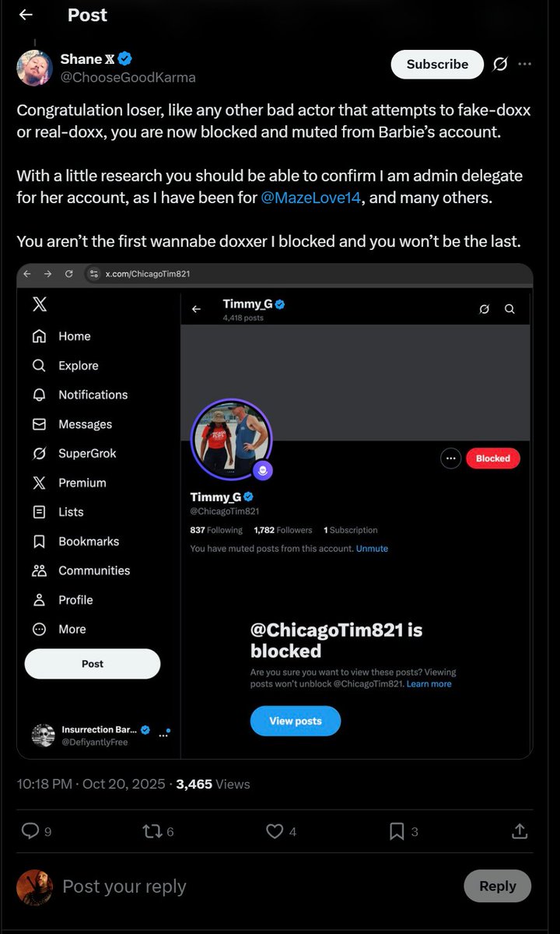Like the post with the heart icon
This screenshot has height=934, width=560.
click(x=275, y=831)
